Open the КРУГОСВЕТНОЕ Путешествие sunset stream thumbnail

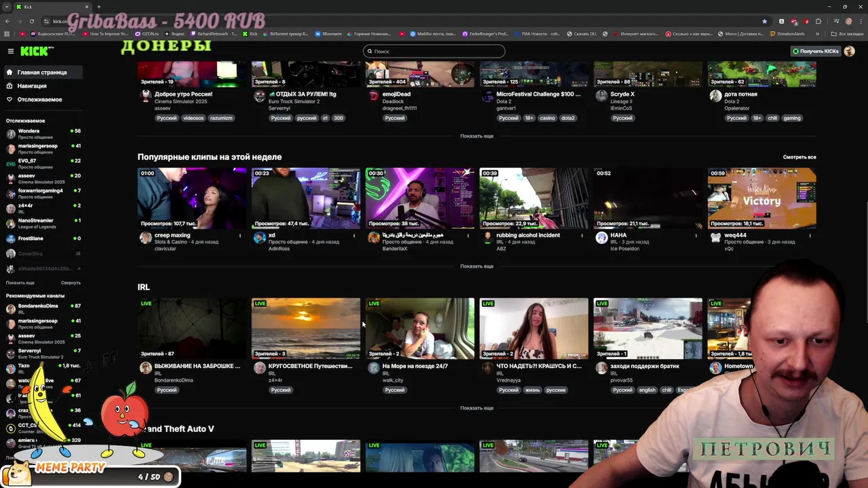pyautogui.click(x=306, y=329)
